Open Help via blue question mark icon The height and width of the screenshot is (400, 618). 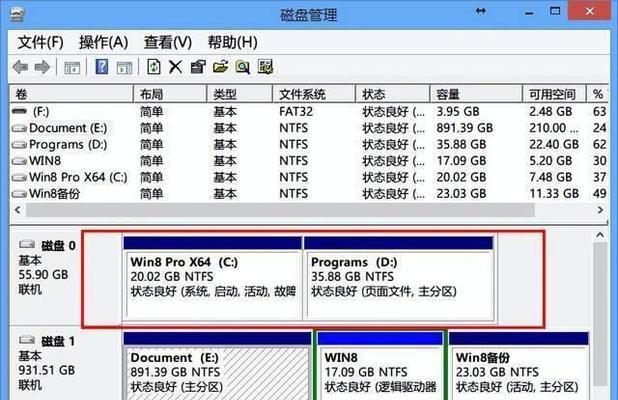[x=102, y=67]
